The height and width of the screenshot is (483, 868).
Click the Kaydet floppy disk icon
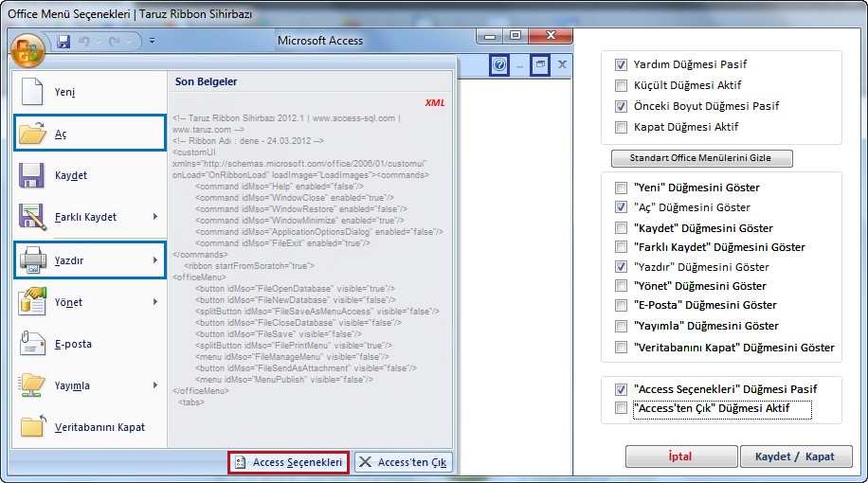pos(32,175)
